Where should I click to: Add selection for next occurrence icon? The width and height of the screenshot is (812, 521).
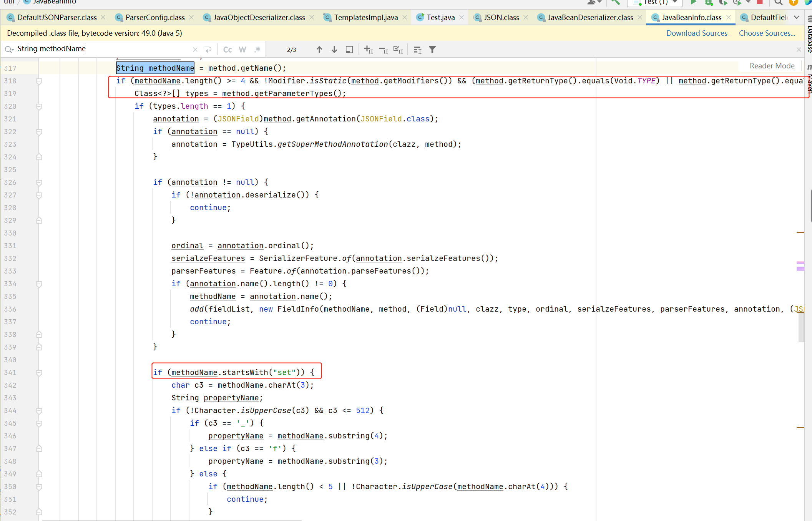click(x=368, y=50)
